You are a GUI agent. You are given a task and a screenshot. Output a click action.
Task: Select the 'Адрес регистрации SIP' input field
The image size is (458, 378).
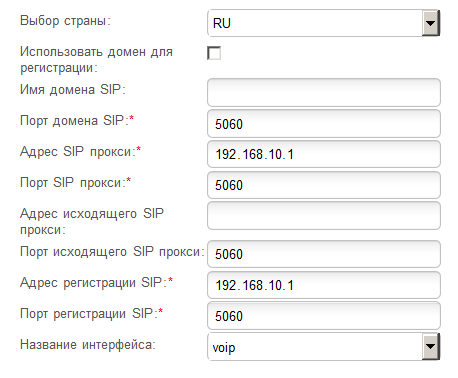click(324, 285)
